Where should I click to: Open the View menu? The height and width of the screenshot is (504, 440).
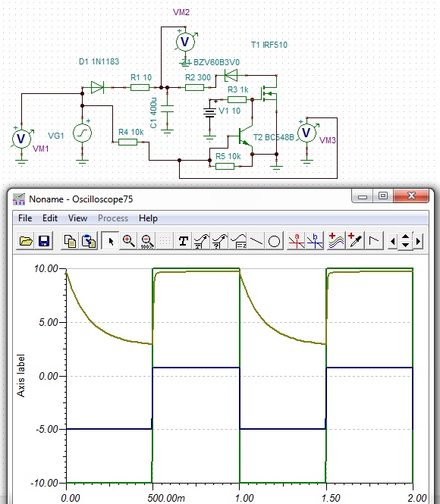tap(77, 218)
